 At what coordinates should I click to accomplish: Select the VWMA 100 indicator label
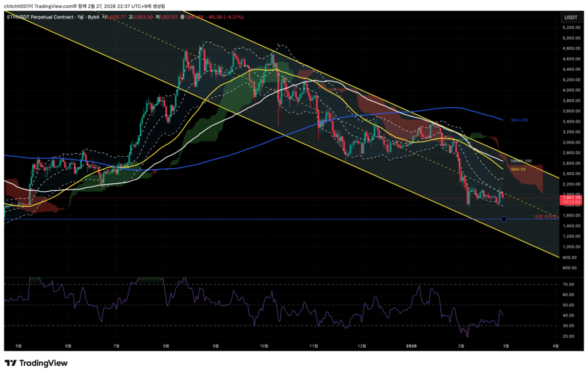click(x=521, y=161)
